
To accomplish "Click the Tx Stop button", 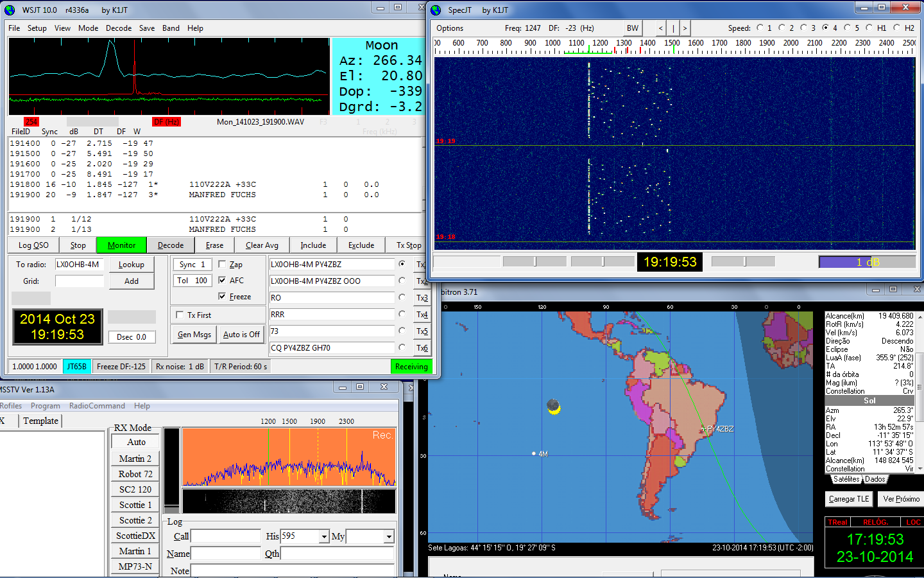I will pyautogui.click(x=408, y=245).
